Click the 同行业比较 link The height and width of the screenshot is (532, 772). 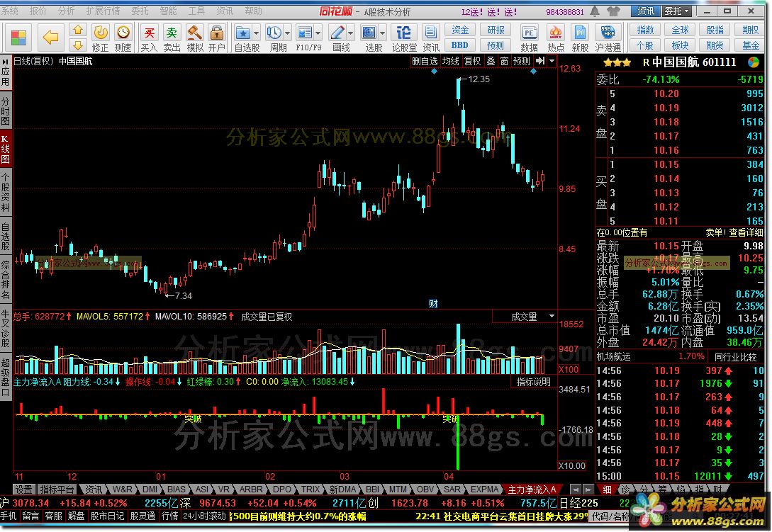click(735, 357)
